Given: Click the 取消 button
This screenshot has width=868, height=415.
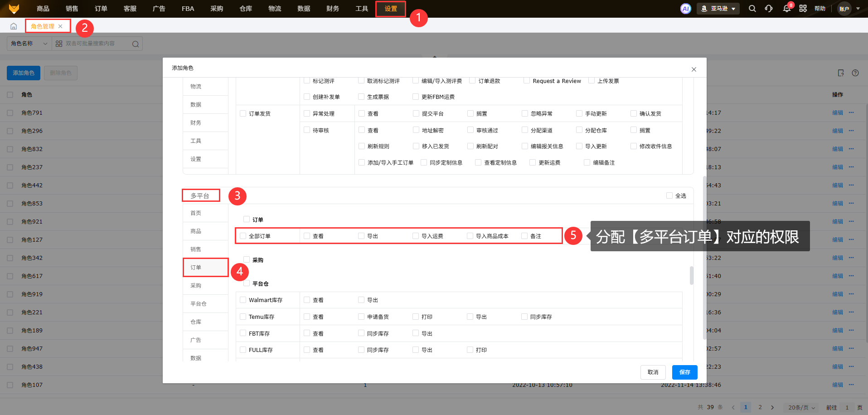Looking at the screenshot, I should 653,372.
